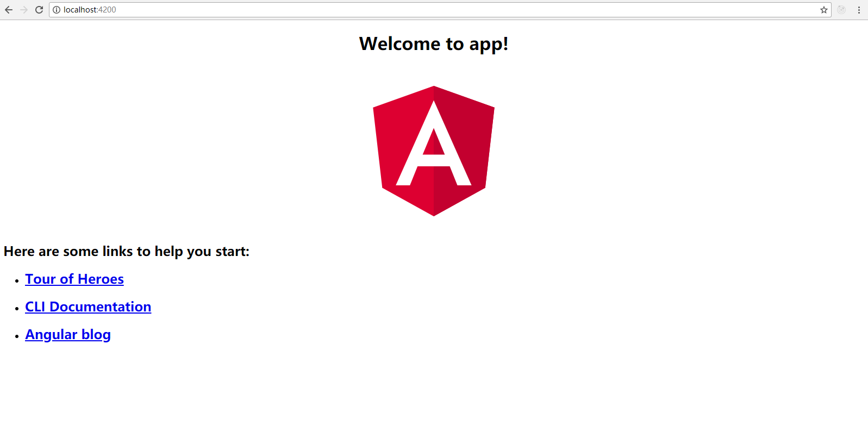The width and height of the screenshot is (868, 425).
Task: Open the Chrome three-dot menu
Action: point(859,10)
